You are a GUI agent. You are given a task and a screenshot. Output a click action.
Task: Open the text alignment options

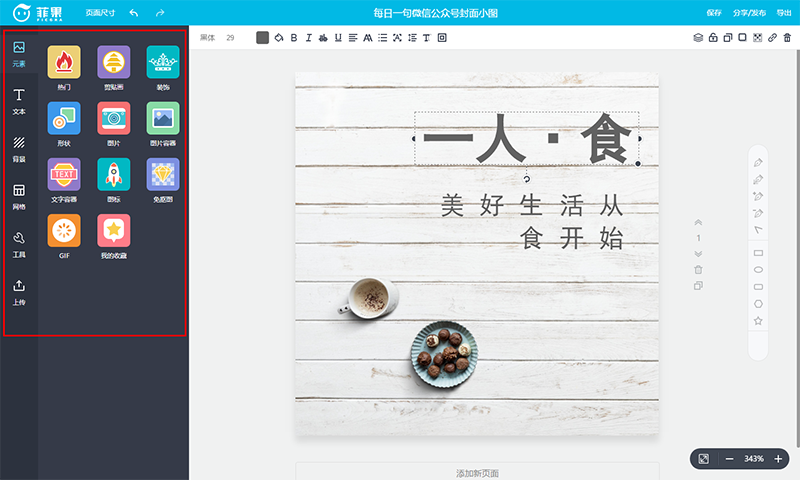click(353, 38)
